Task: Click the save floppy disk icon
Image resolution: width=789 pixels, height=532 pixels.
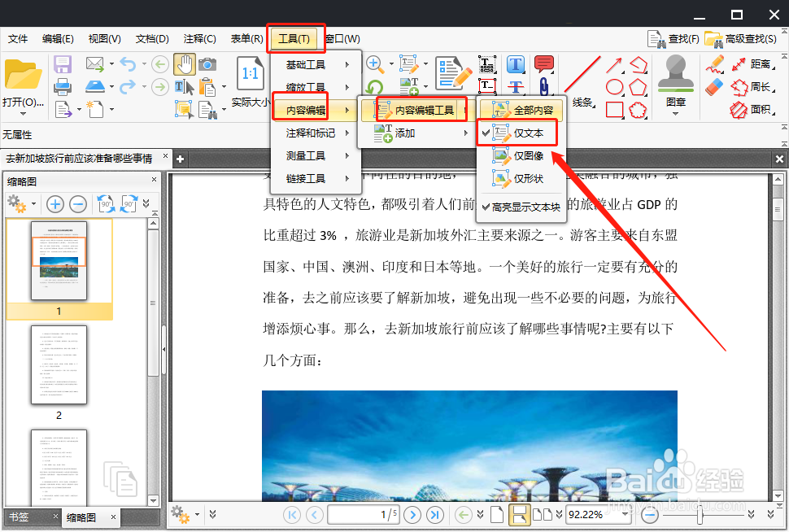Action: pos(63,64)
